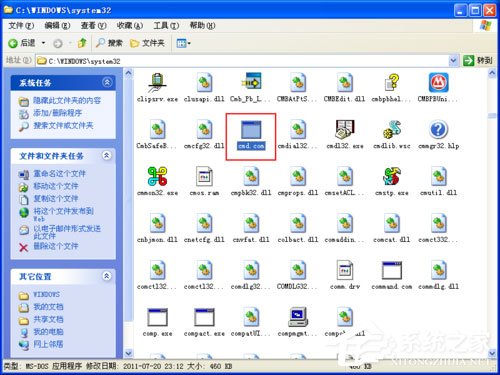The width and height of the screenshot is (500, 375).
Task: Open 共享文档 in Other Places
Action: pyautogui.click(x=48, y=319)
